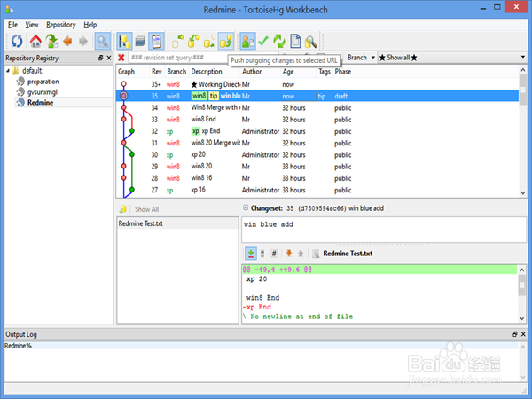Select revision 34 Win8 Merge row

(317, 108)
